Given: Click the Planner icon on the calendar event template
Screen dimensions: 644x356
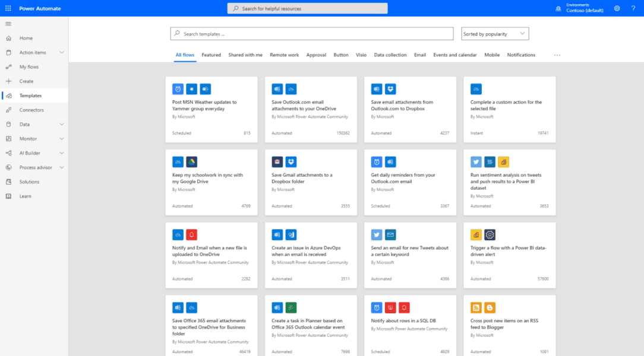Looking at the screenshot, I should click(x=291, y=307).
